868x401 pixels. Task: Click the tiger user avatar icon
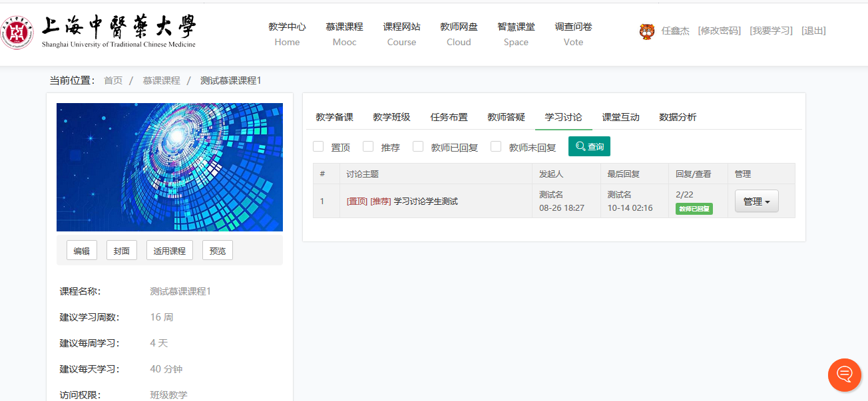coord(646,31)
